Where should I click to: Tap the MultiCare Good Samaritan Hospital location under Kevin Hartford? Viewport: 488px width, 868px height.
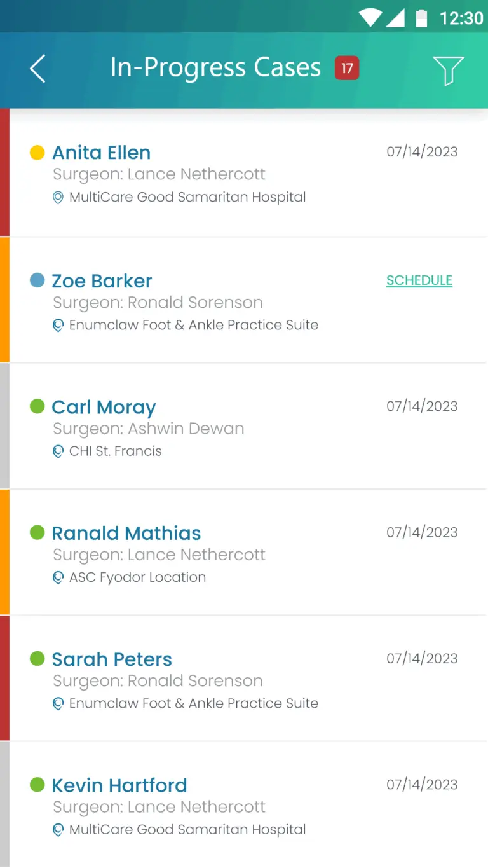tap(187, 830)
